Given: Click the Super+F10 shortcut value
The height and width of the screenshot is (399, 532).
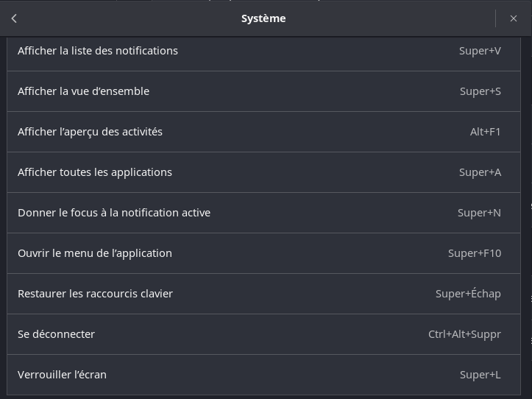Looking at the screenshot, I should [x=474, y=253].
